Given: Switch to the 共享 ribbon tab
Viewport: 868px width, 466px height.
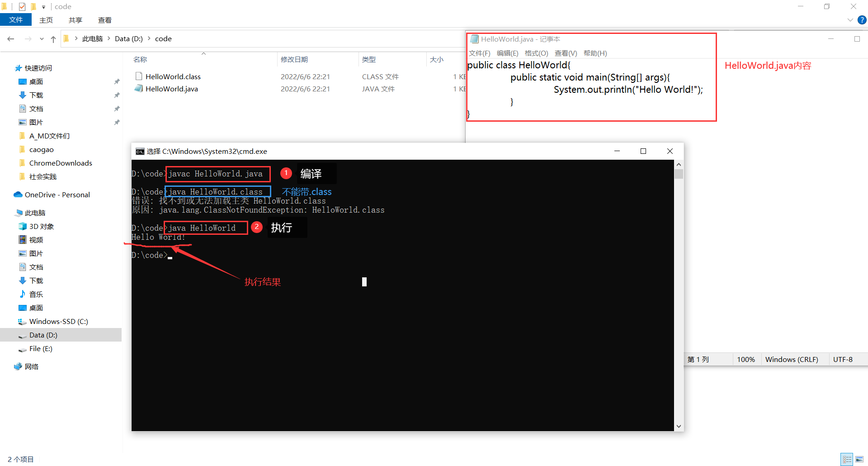Looking at the screenshot, I should [x=75, y=20].
